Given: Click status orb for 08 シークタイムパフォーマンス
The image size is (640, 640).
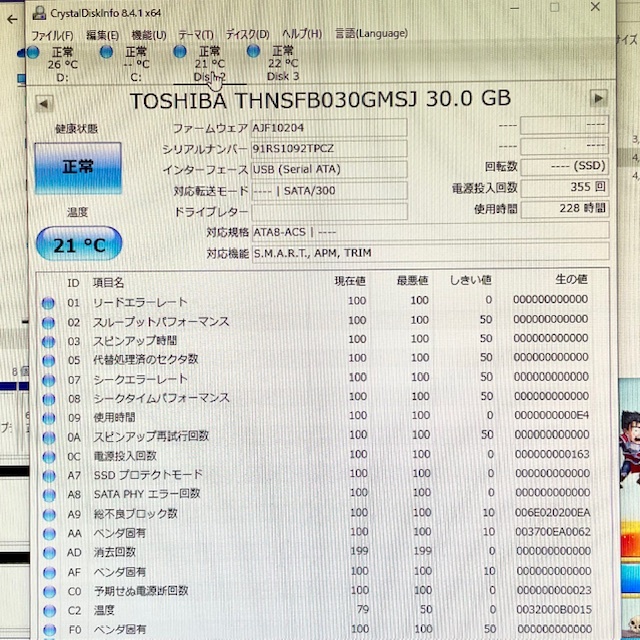Looking at the screenshot, I should [49, 399].
